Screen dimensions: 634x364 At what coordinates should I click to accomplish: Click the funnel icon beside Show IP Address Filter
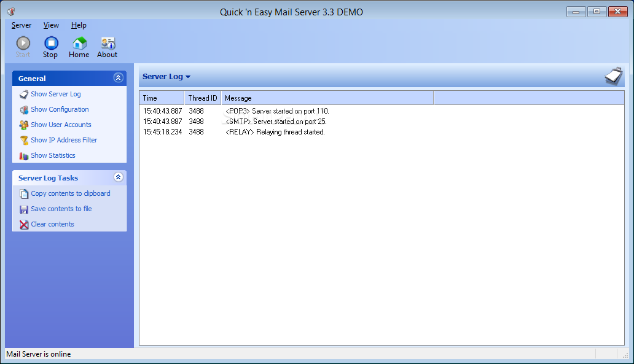tap(24, 140)
